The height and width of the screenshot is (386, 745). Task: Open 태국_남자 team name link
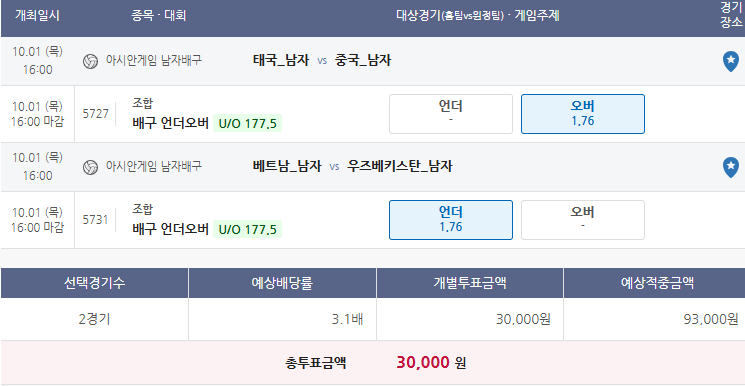coord(281,60)
